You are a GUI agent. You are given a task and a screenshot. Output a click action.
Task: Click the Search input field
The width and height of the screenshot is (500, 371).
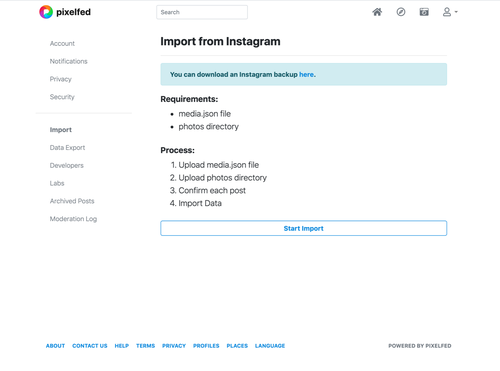click(x=202, y=12)
